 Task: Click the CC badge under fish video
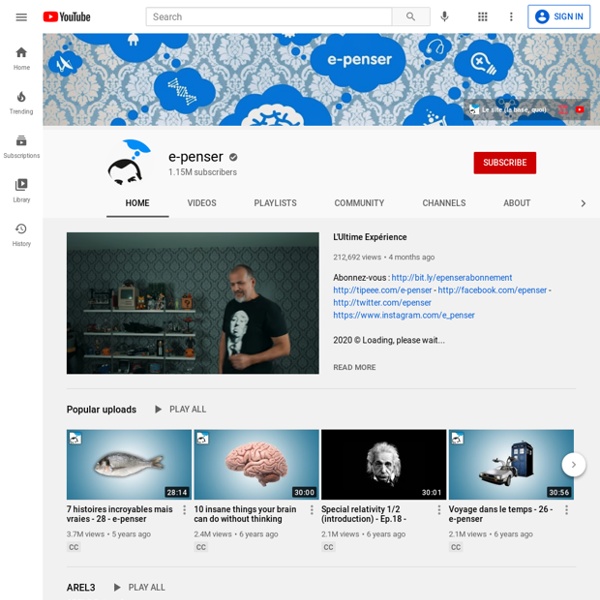point(73,547)
